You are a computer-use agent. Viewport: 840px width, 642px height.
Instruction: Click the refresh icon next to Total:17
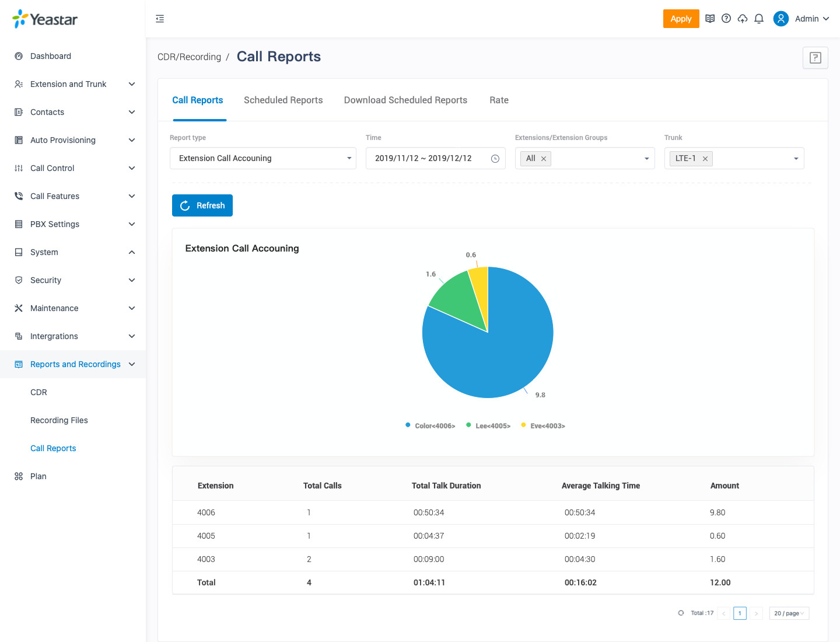pyautogui.click(x=681, y=613)
